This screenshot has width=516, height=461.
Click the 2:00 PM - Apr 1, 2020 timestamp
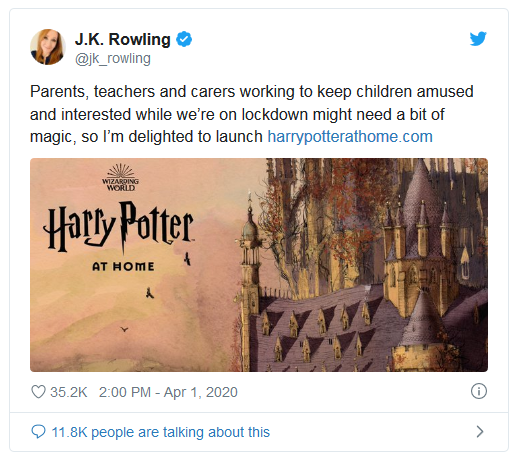[x=168, y=392]
